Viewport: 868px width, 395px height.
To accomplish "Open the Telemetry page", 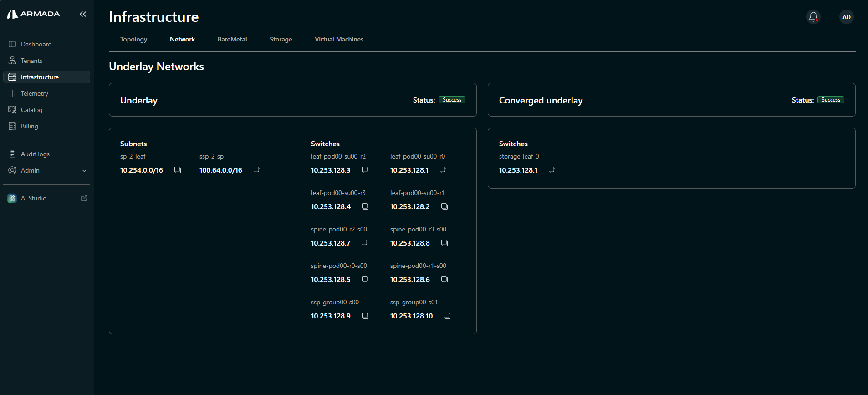I will point(46,93).
